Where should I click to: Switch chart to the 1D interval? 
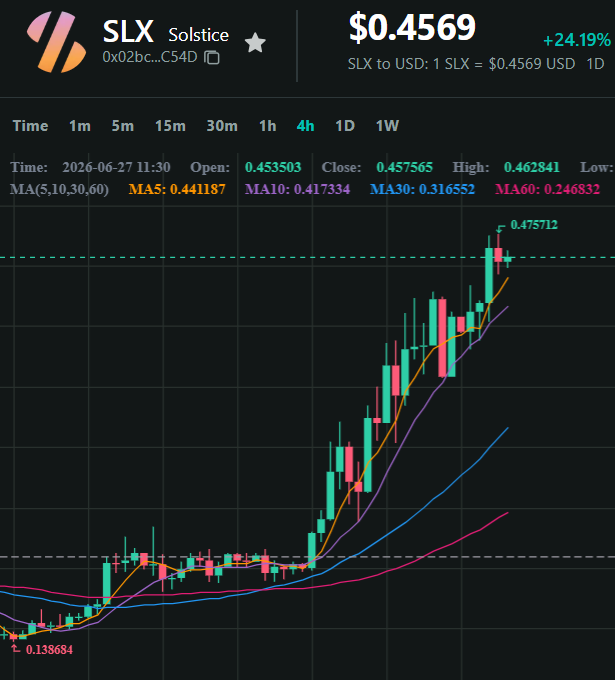[345, 126]
